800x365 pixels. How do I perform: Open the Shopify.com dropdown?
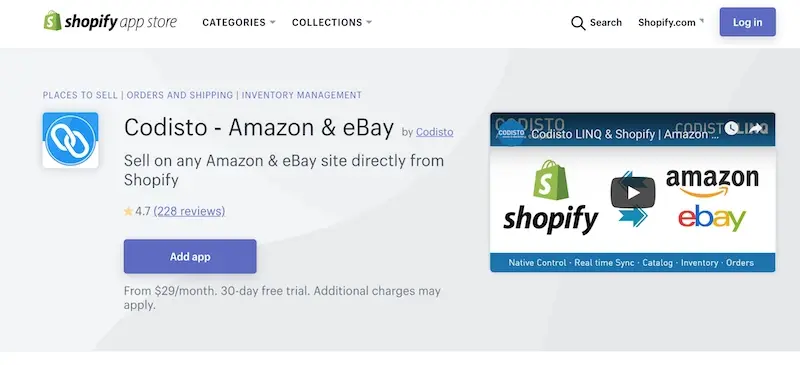pyautogui.click(x=671, y=22)
